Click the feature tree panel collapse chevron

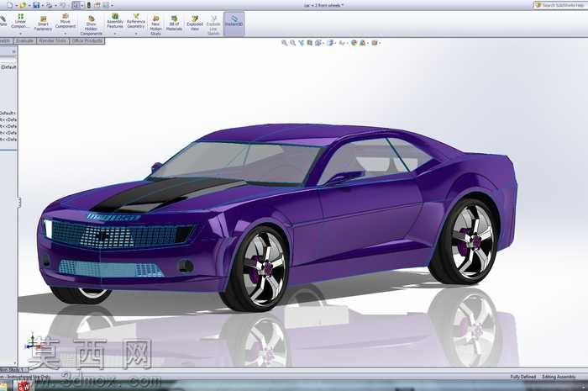point(14,52)
